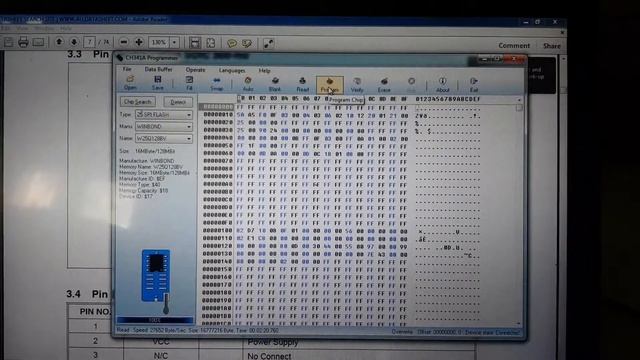Erase the chip with Erase icon
Screen dimensions: 640x360
[x=384, y=85]
